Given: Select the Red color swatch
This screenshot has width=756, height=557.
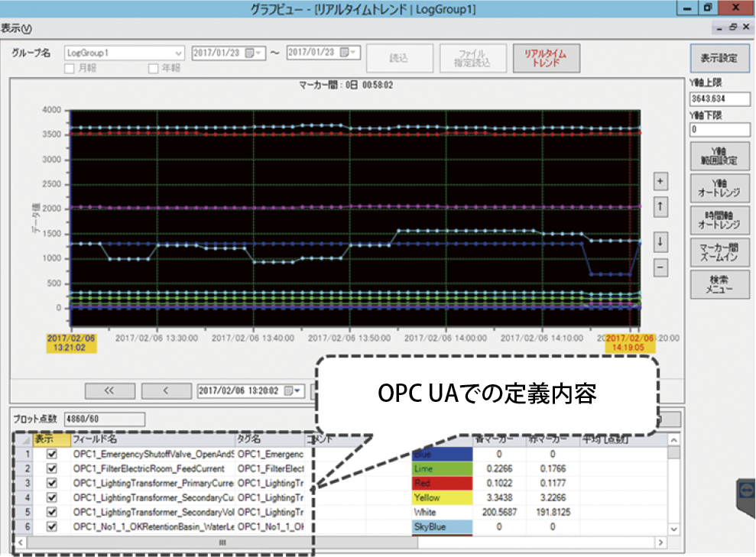Looking at the screenshot, I should coord(443,483).
